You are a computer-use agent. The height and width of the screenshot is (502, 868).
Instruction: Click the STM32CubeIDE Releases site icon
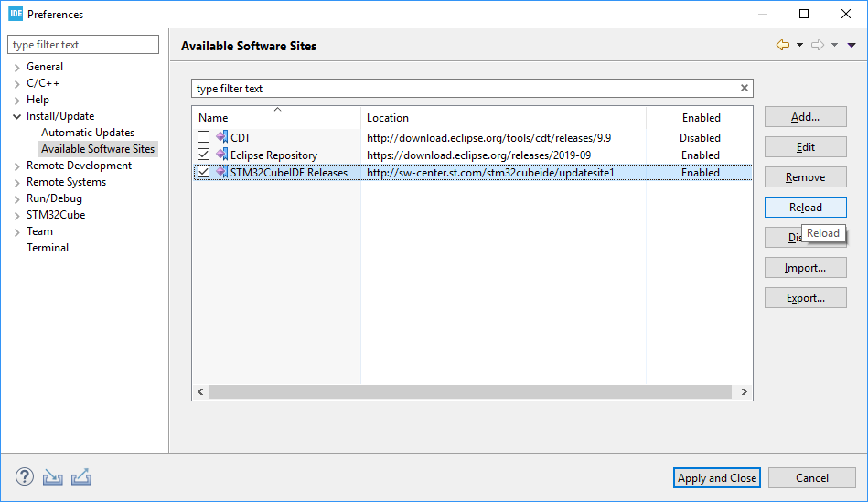tap(221, 172)
